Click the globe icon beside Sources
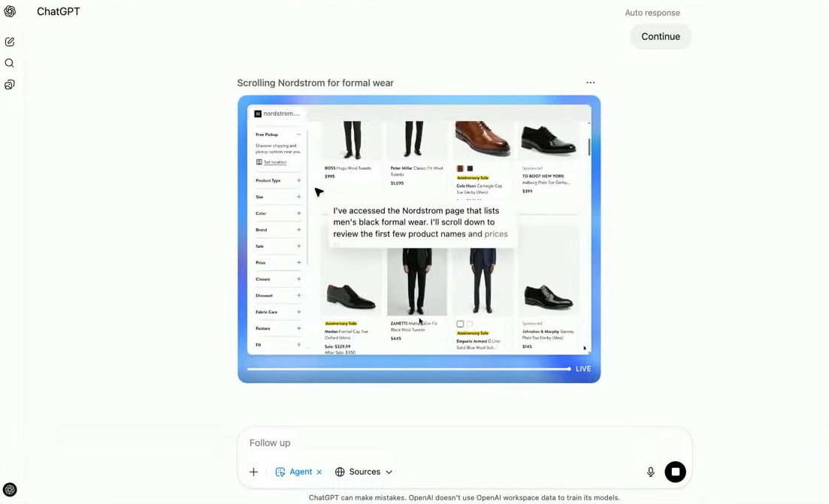This screenshot has width=829, height=504. pos(340,472)
